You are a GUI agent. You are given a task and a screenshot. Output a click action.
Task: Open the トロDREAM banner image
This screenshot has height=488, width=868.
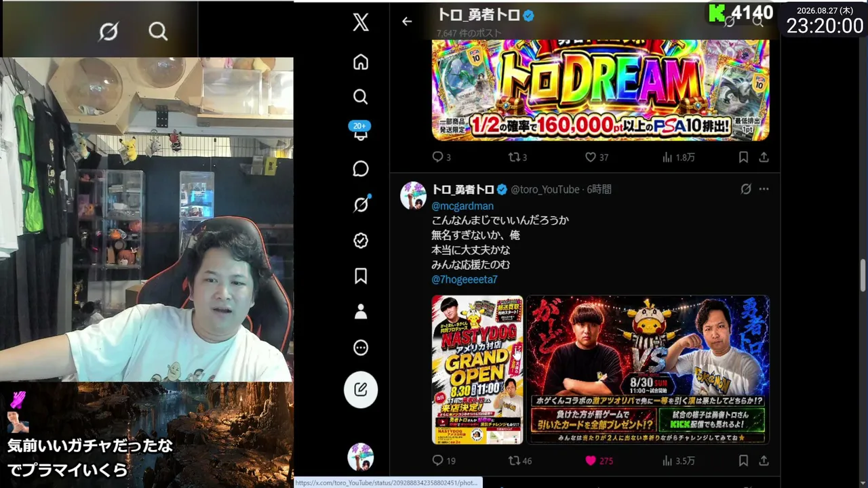[x=601, y=90]
